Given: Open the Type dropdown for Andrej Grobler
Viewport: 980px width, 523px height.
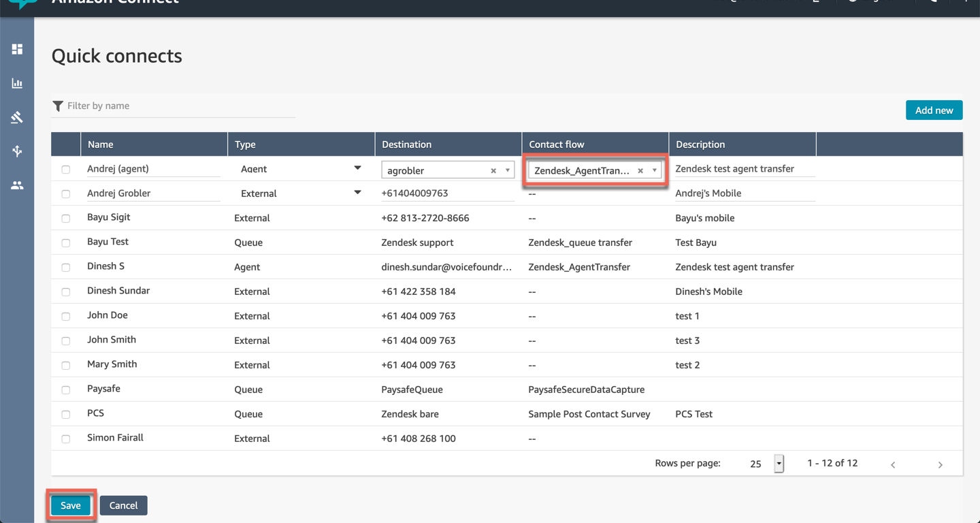Looking at the screenshot, I should (x=357, y=193).
